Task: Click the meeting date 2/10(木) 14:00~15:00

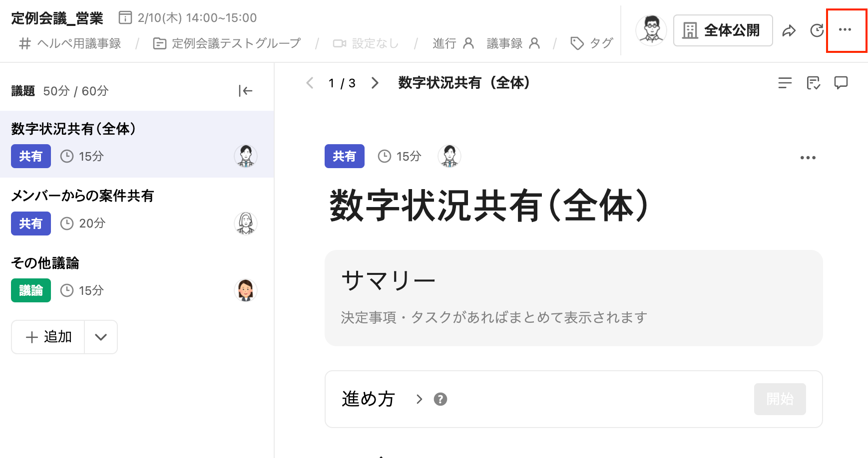Action: click(188, 18)
